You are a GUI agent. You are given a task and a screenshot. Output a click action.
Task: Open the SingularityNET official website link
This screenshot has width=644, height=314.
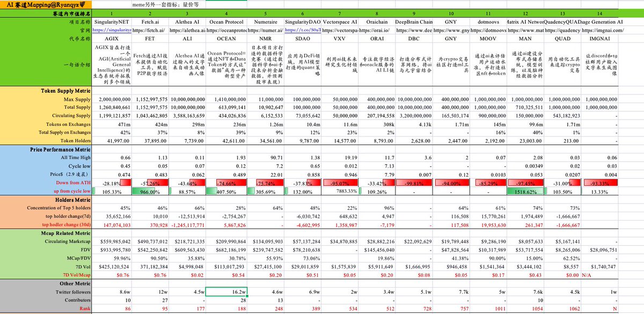[112, 31]
